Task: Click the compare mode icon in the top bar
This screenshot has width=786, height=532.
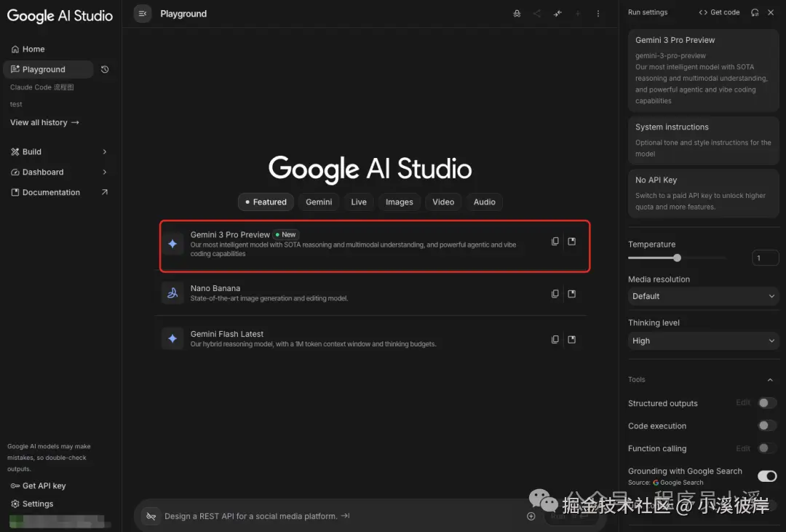Action: tap(557, 14)
